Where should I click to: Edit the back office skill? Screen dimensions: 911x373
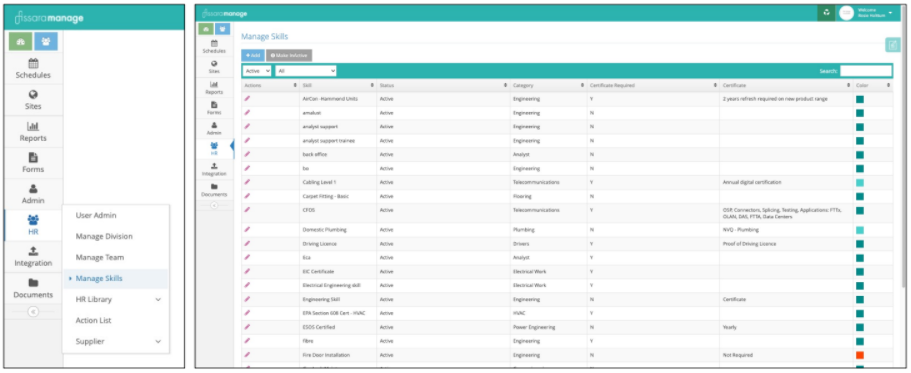(x=248, y=154)
